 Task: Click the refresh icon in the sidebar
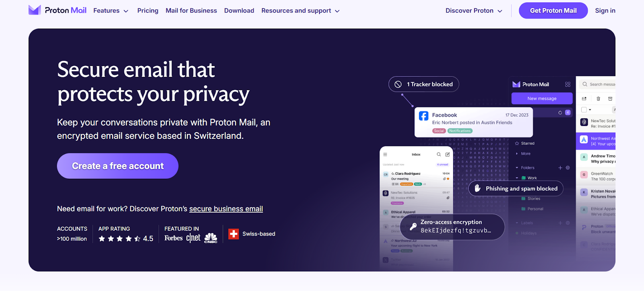click(560, 113)
